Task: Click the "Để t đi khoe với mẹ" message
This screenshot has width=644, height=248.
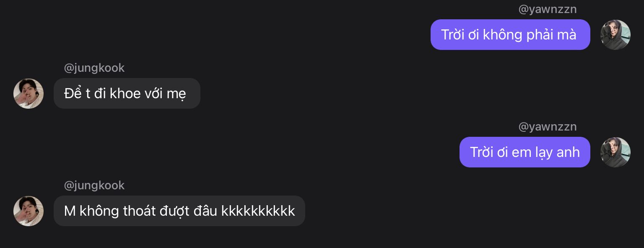Action: coord(127,94)
